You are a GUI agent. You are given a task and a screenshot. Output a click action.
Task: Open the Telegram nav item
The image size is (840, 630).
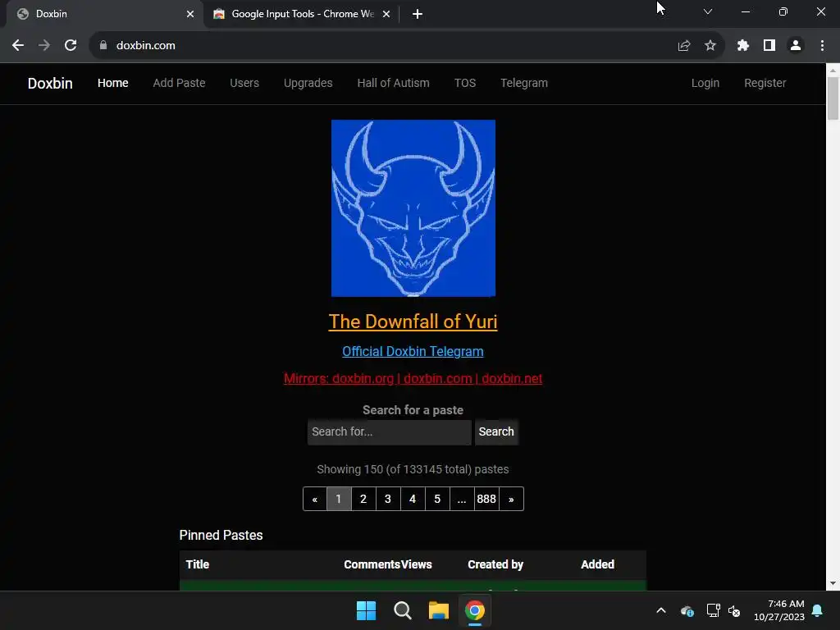pyautogui.click(x=524, y=83)
